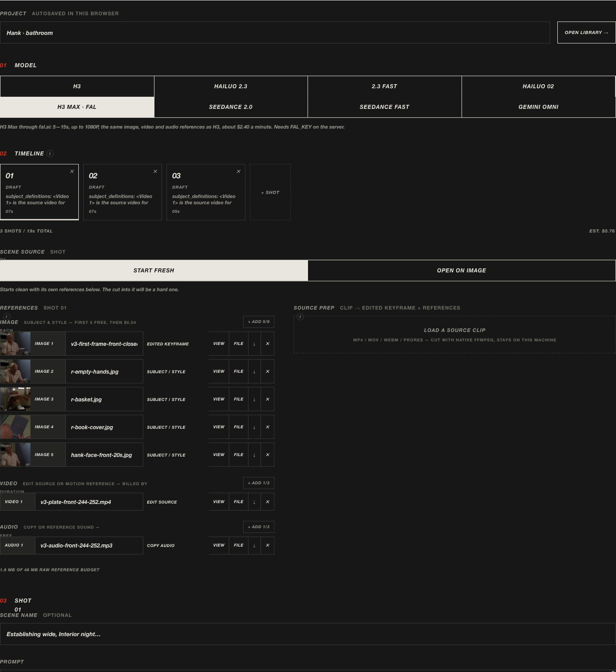Select the Seedance Fast model
Viewport: 616px width, 672px height.
[x=385, y=107]
